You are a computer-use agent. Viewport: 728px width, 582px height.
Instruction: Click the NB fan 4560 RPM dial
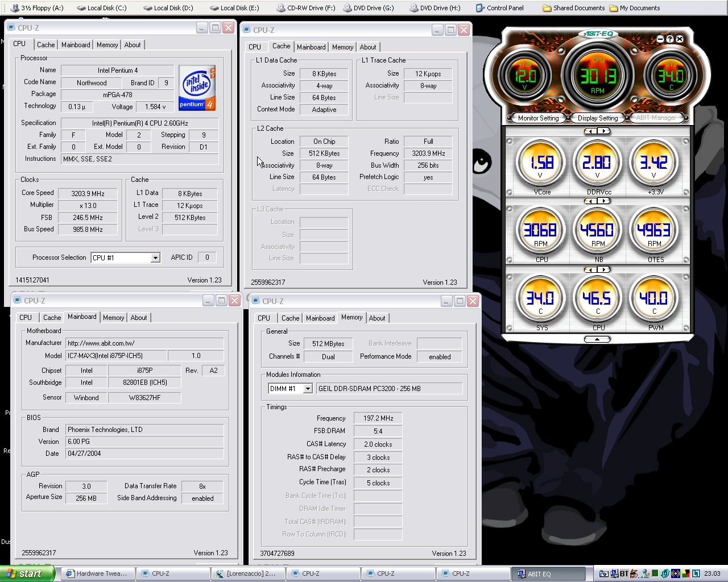(597, 231)
